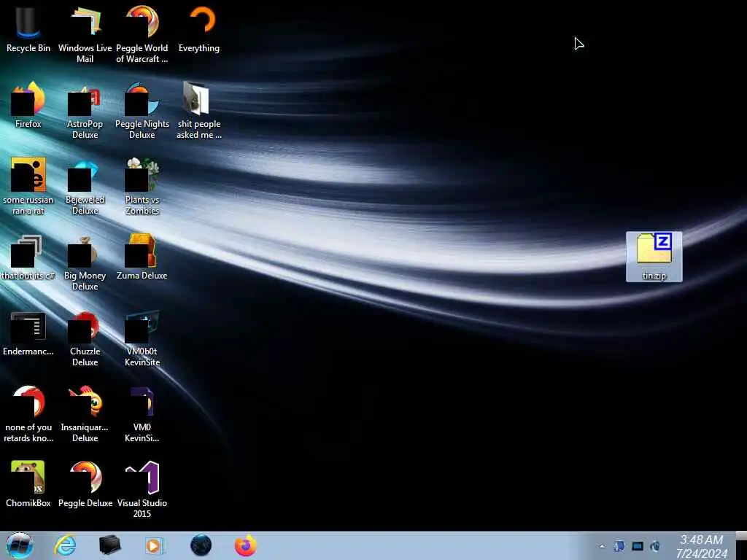
Task: Select the 'that but its c#' icon
Action: coord(28,257)
